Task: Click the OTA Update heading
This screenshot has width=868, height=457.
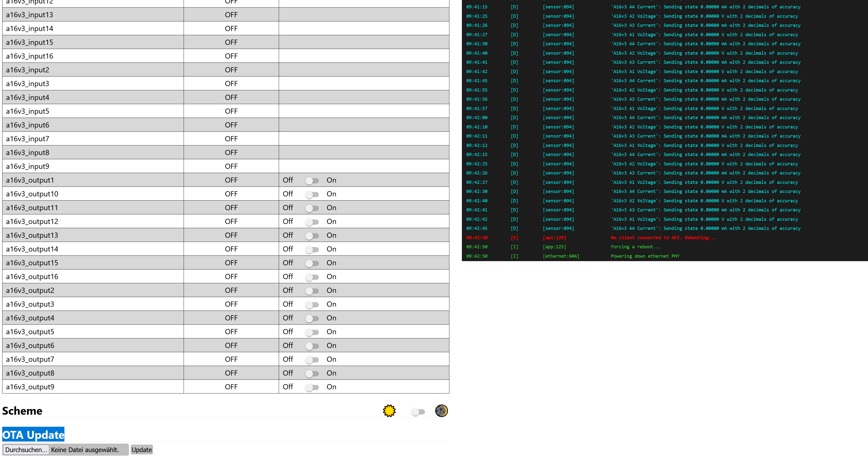Action: tap(33, 434)
